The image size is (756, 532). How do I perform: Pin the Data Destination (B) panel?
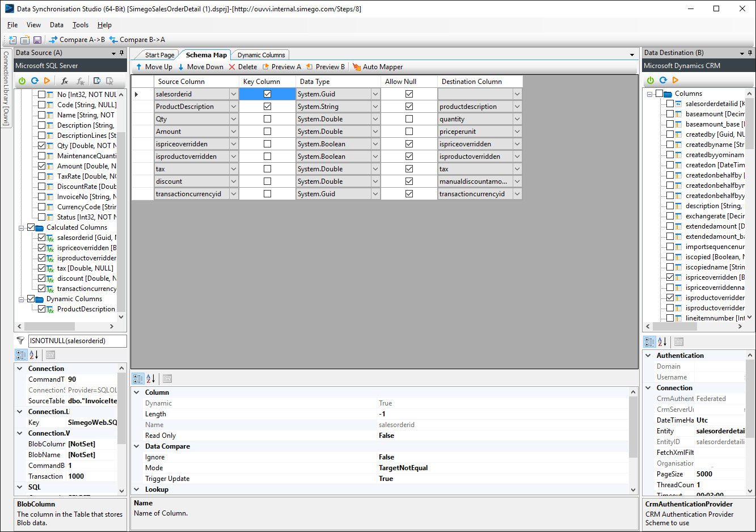tap(750, 53)
